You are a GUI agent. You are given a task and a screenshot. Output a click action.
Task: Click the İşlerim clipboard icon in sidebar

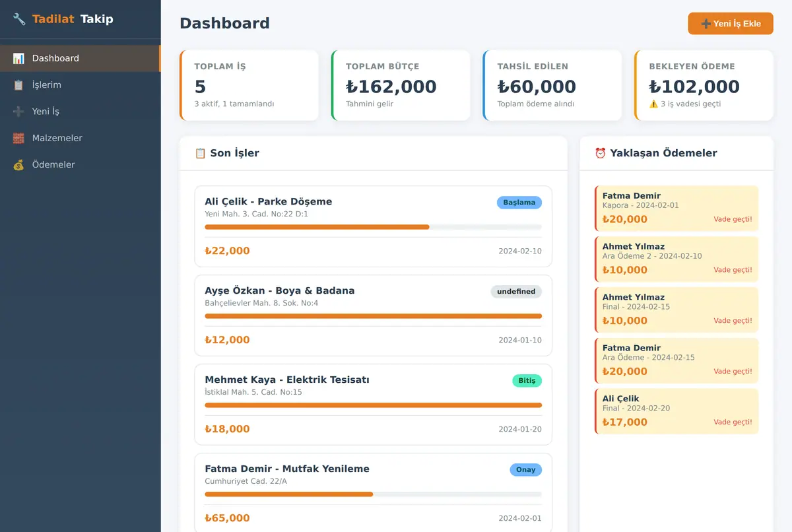tap(18, 85)
